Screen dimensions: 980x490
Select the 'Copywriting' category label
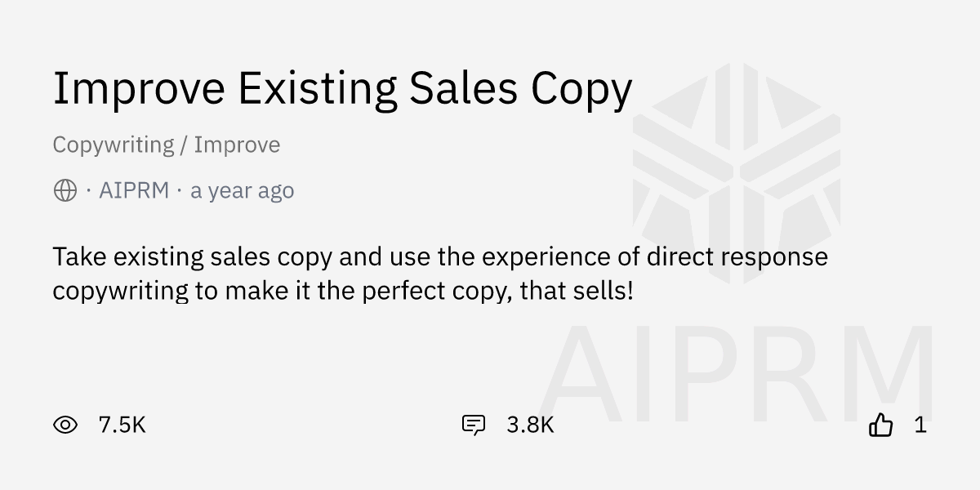coord(114,145)
